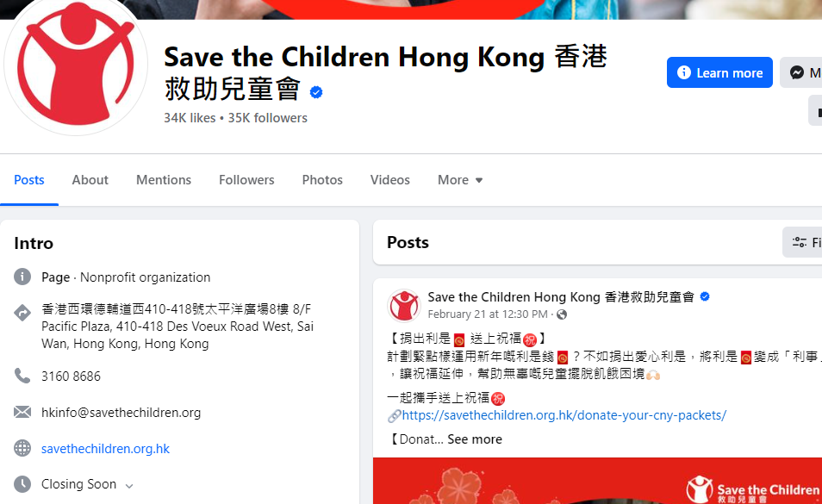Click the public globe icon on post
Image resolution: width=822 pixels, height=504 pixels.
[x=562, y=314]
